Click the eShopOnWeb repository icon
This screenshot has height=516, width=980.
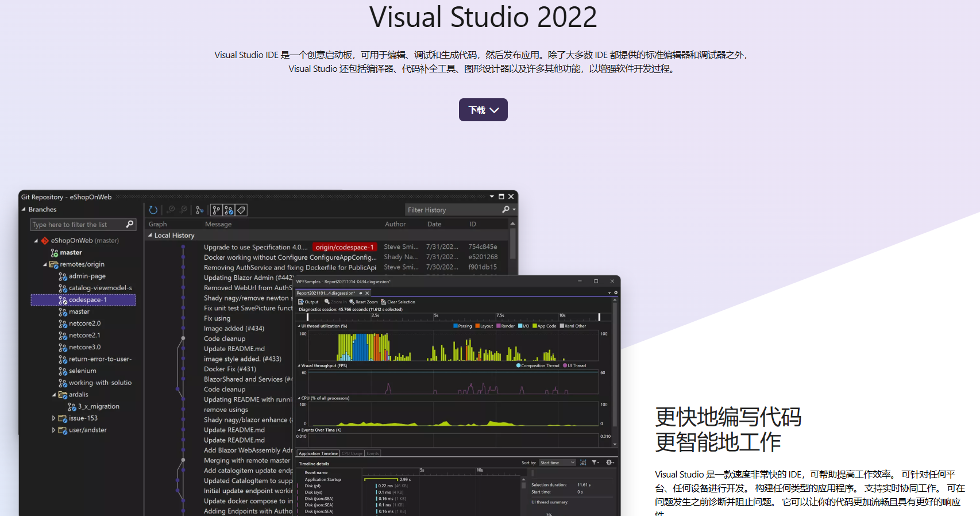pos(45,241)
